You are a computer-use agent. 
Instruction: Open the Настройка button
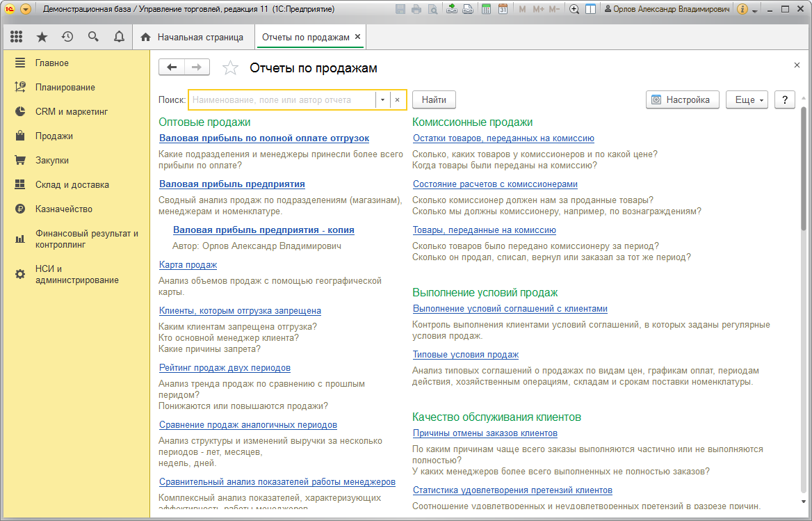coord(683,100)
